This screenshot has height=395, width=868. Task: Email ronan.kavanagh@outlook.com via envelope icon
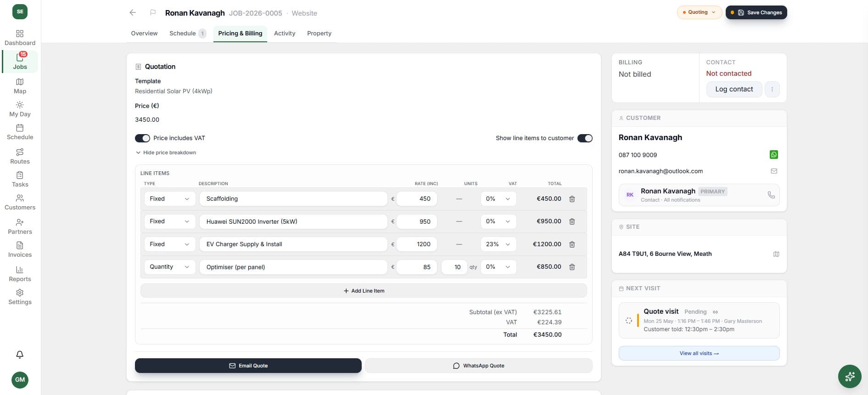774,171
